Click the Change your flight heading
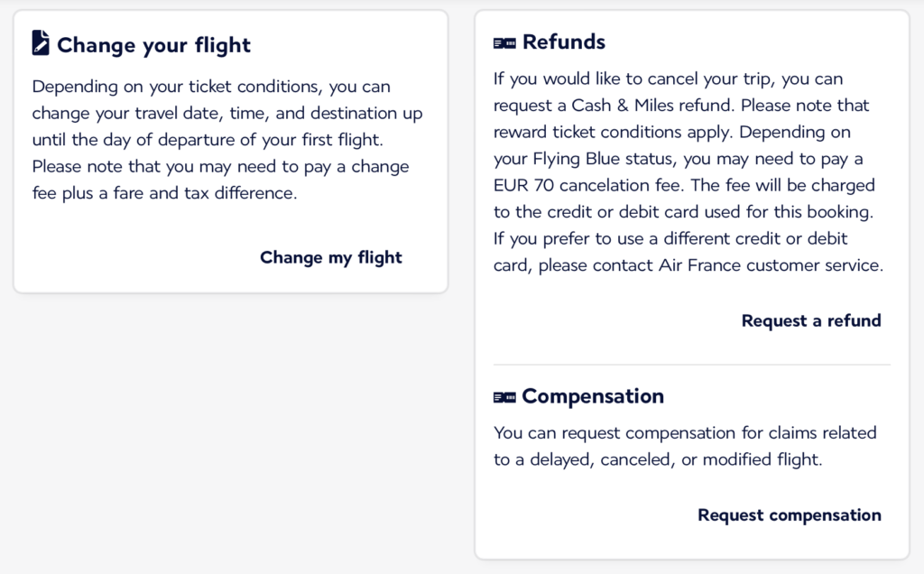Screen dimensions: 924x574 [x=153, y=44]
